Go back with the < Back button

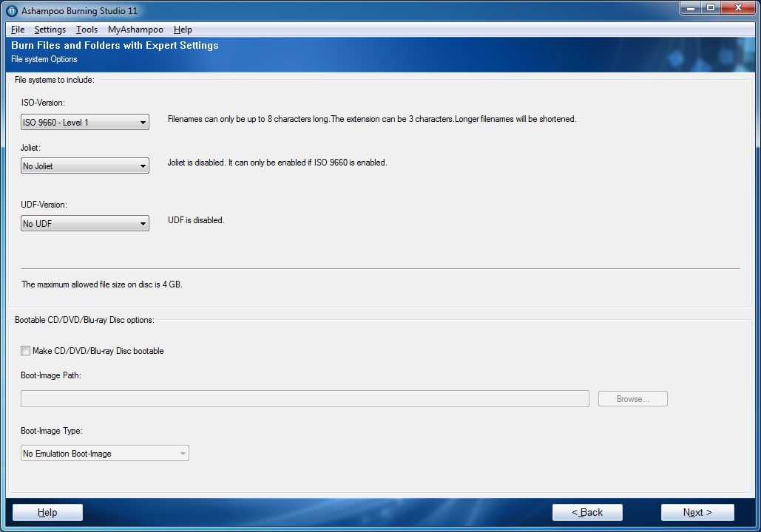pos(587,513)
